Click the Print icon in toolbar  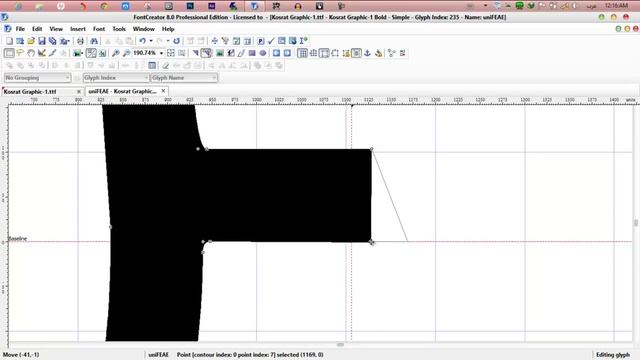tap(80, 41)
